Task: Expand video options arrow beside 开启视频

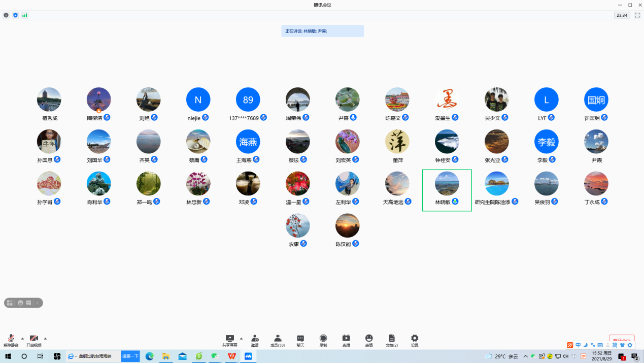Action: coord(45,338)
